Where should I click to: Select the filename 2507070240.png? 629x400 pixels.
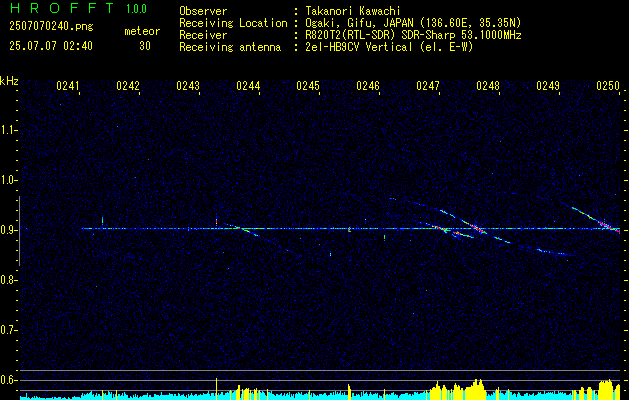pos(51,27)
